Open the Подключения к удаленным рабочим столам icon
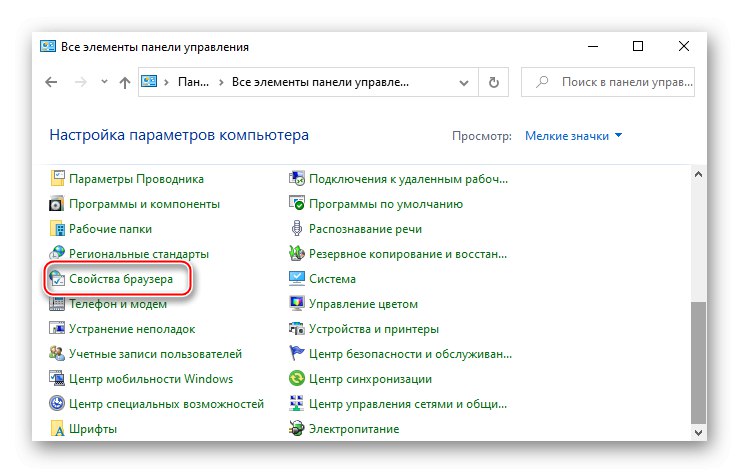 (x=296, y=179)
